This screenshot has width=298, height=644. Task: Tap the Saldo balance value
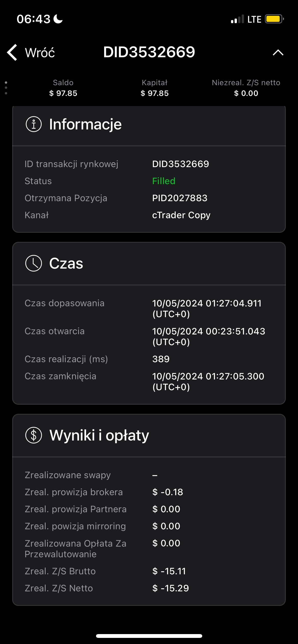tap(63, 93)
